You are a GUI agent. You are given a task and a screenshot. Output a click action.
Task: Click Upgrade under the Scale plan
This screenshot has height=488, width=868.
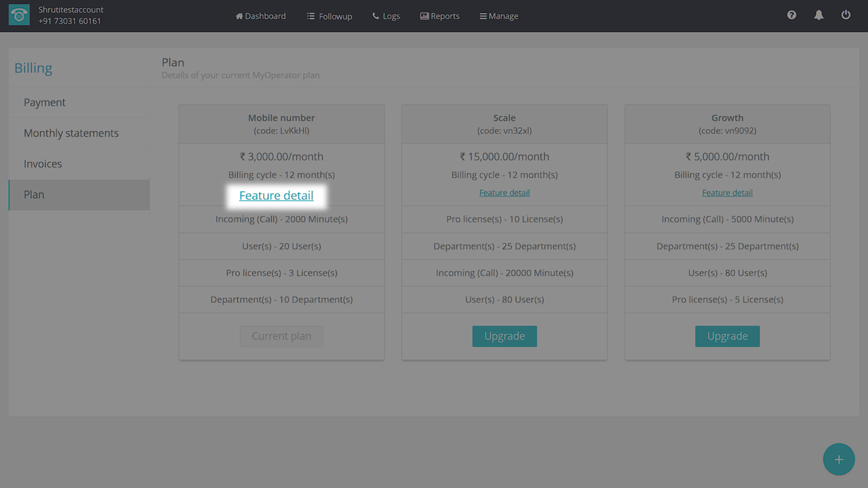pos(505,336)
